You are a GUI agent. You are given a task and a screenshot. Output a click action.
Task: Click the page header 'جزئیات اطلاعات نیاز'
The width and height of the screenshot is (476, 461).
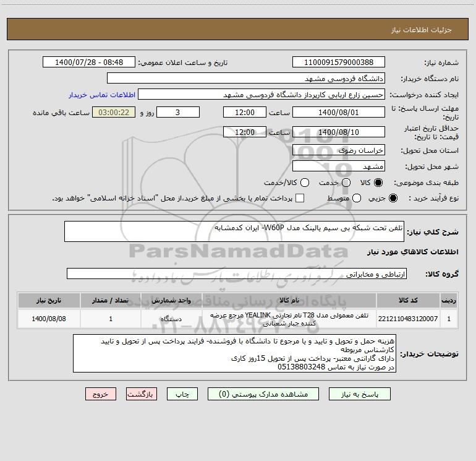point(422,30)
